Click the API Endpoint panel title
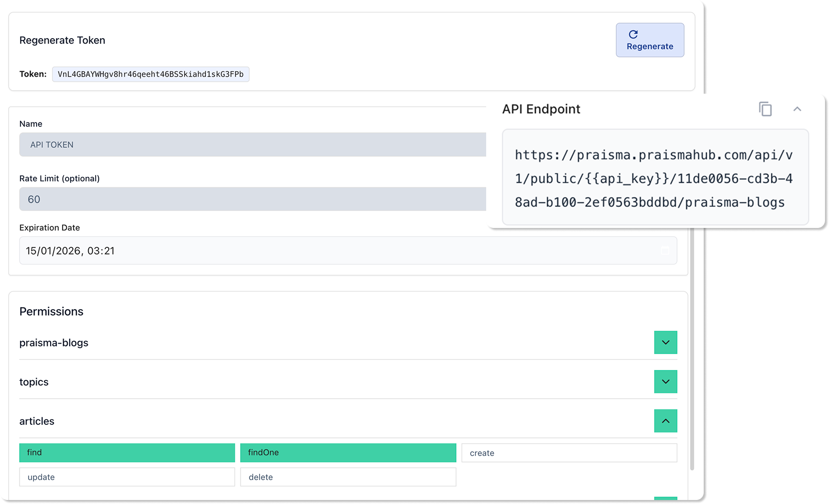The height and width of the screenshot is (504, 829). pyautogui.click(x=541, y=109)
